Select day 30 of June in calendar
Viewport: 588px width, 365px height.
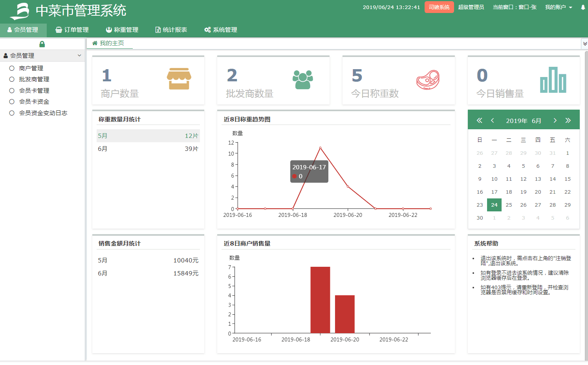pos(480,218)
